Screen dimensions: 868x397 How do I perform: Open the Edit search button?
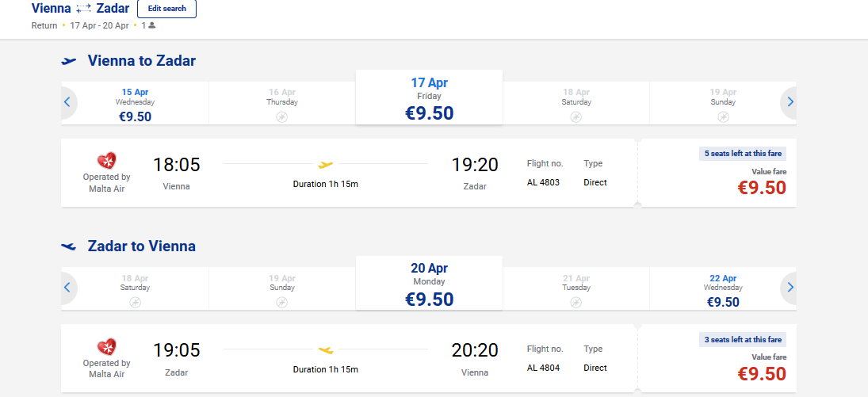(x=166, y=8)
